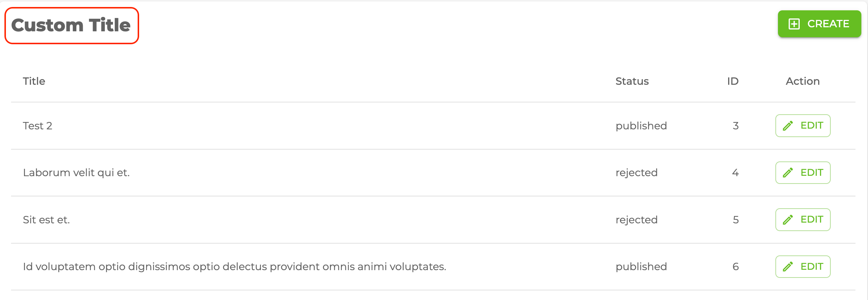This screenshot has width=868, height=300.
Task: Click the plus icon on the CREATE button
Action: pos(794,24)
